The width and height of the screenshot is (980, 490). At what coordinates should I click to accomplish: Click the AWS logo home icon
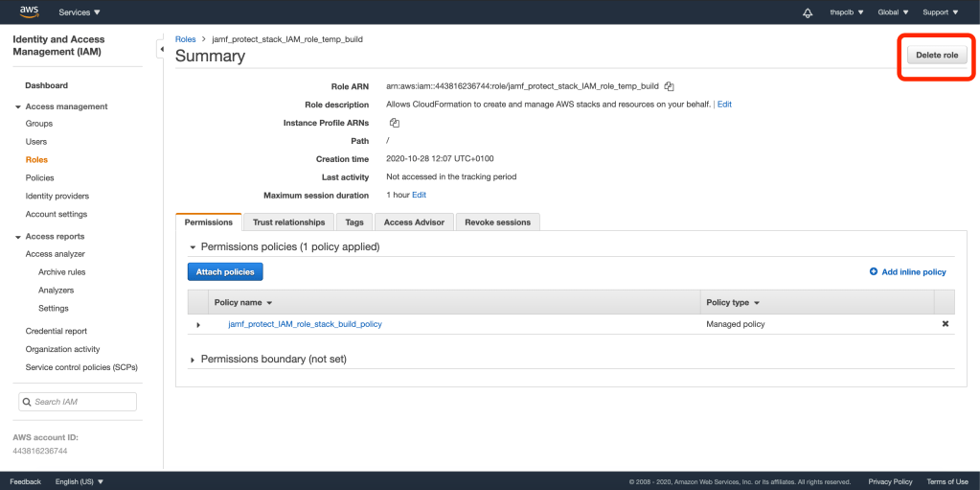point(29,12)
